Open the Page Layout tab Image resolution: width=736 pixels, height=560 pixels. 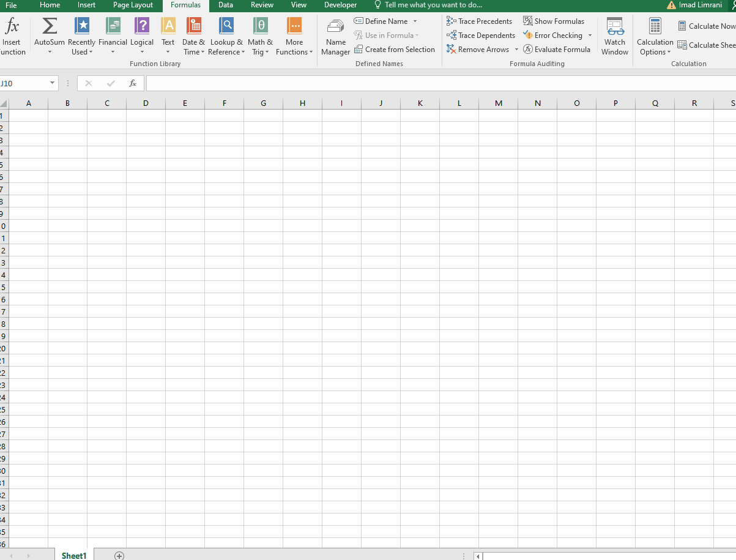pos(133,5)
